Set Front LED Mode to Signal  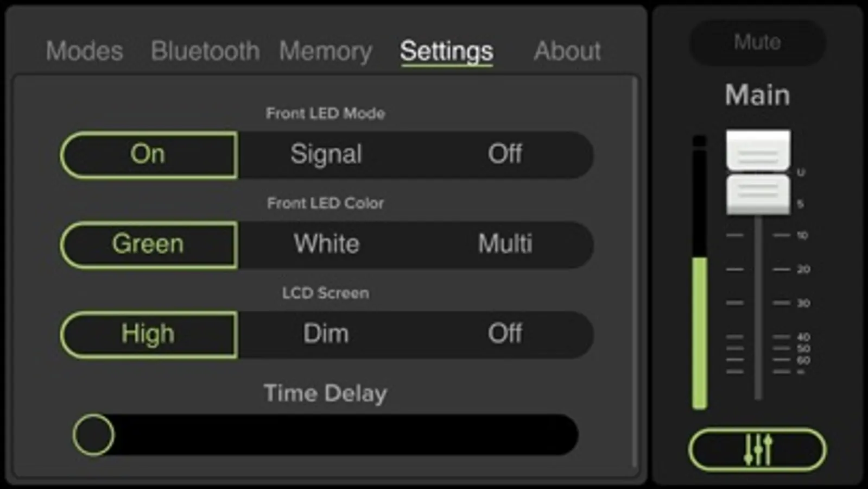326,154
